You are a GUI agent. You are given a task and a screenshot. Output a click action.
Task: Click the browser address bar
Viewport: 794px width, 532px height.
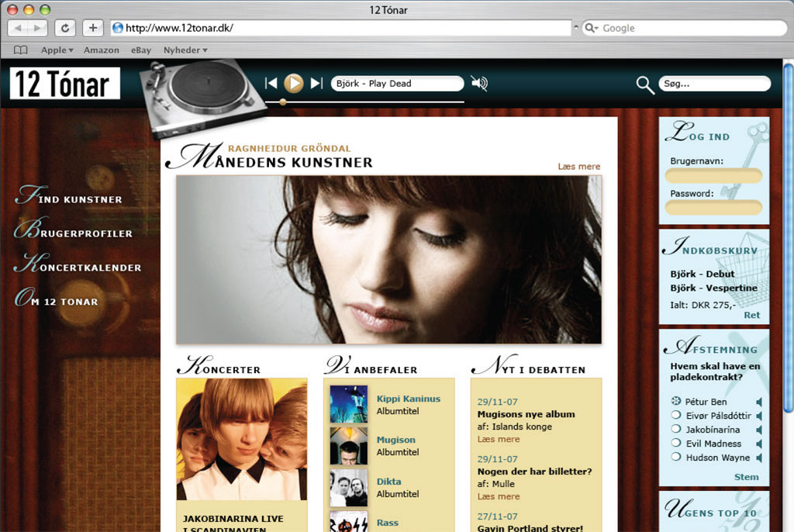(341, 28)
